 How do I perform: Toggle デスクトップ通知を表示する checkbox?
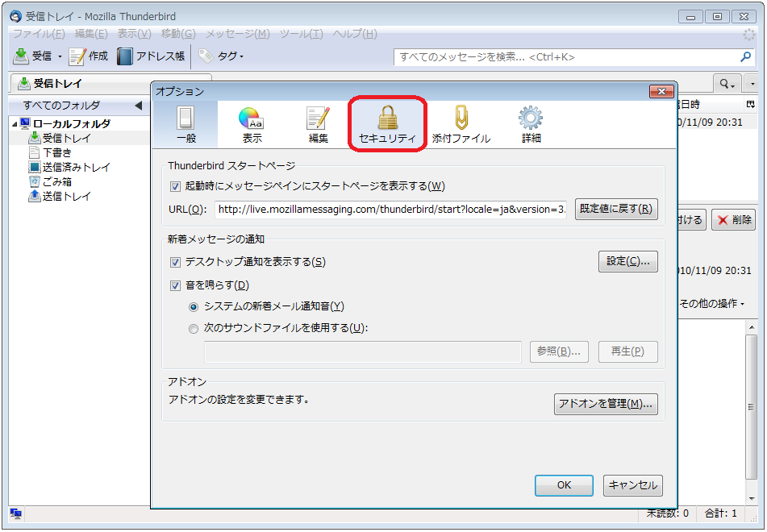point(175,262)
